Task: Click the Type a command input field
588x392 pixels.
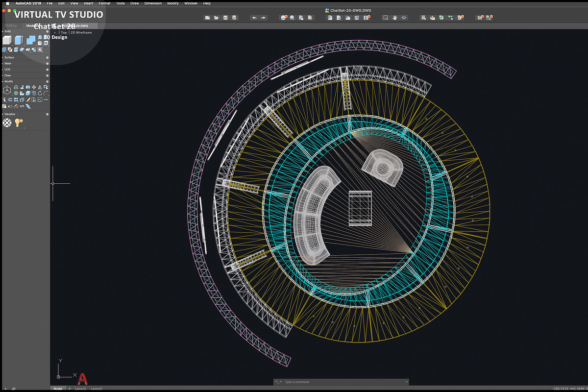Action: tap(344, 382)
